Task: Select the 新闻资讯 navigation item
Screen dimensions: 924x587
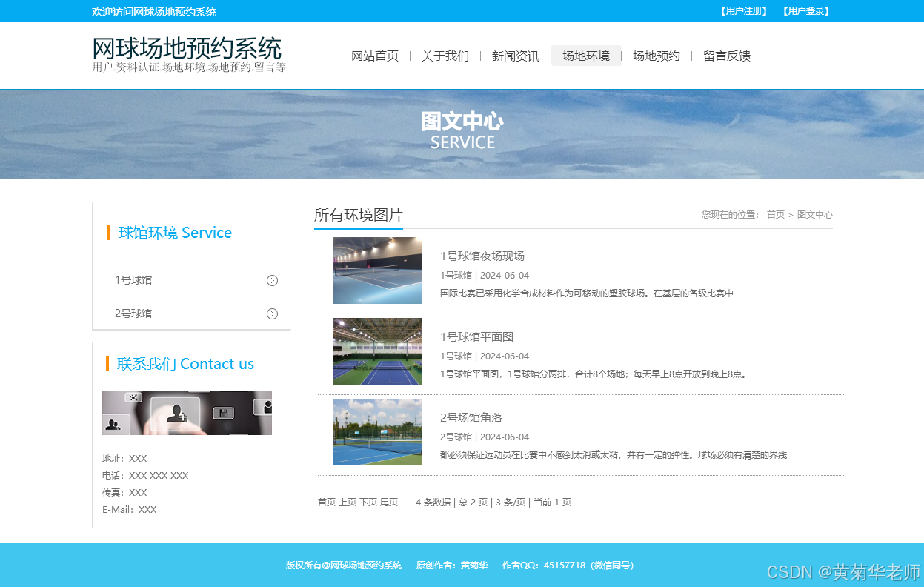Action: [516, 55]
